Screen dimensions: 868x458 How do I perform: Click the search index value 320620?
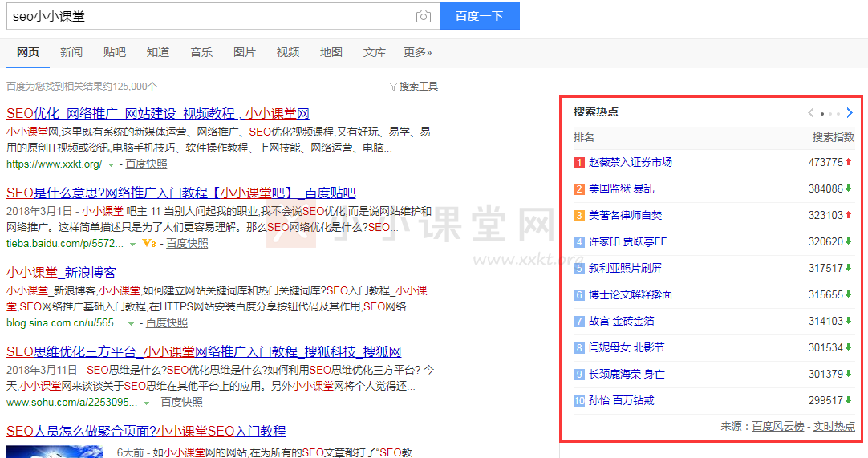(825, 241)
